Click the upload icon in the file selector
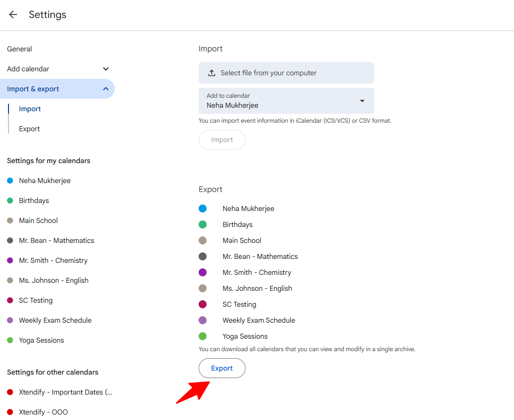Image resolution: width=514 pixels, height=420 pixels. pyautogui.click(x=212, y=73)
